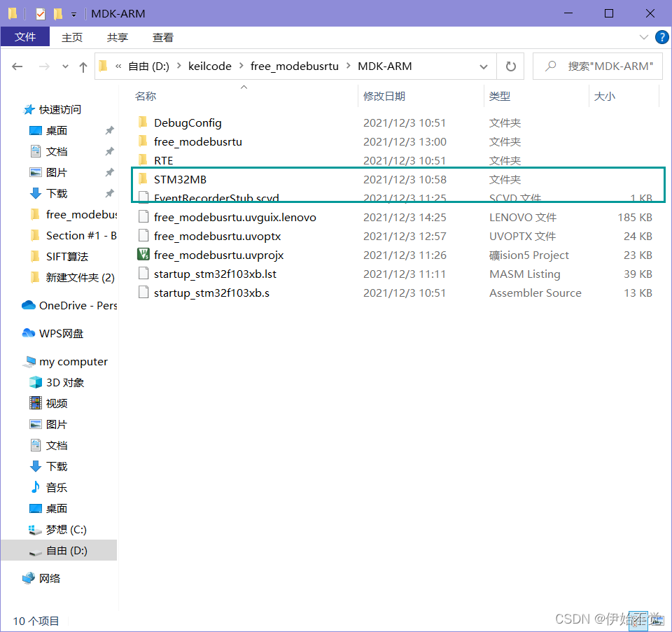Go up one folder level arrow
672x632 pixels.
click(x=83, y=67)
